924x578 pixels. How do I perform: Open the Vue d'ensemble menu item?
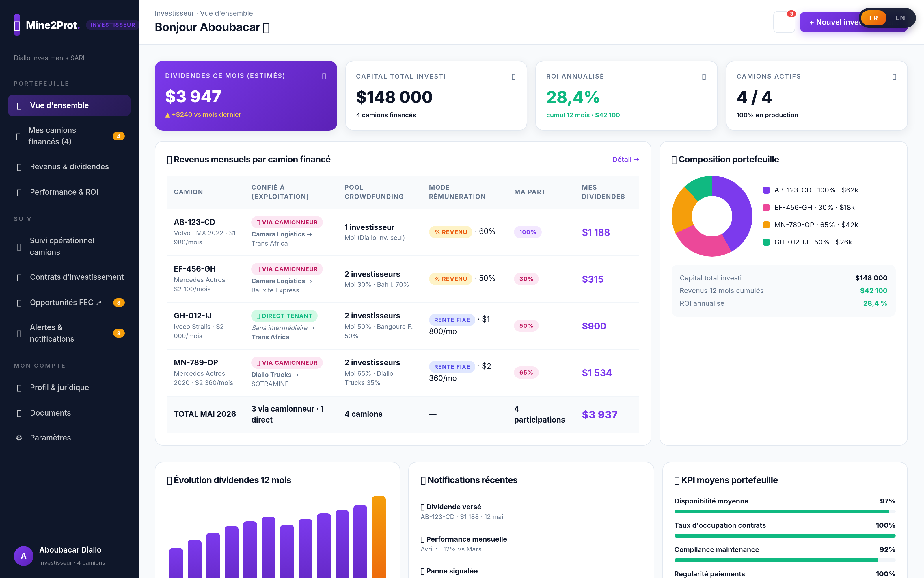click(69, 105)
